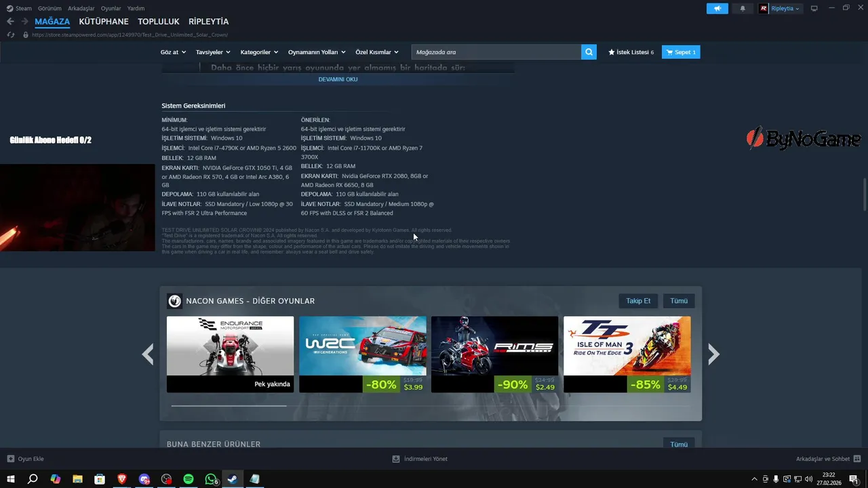Open İstek Listesi wishlist
The width and height of the screenshot is (868, 488).
(631, 52)
